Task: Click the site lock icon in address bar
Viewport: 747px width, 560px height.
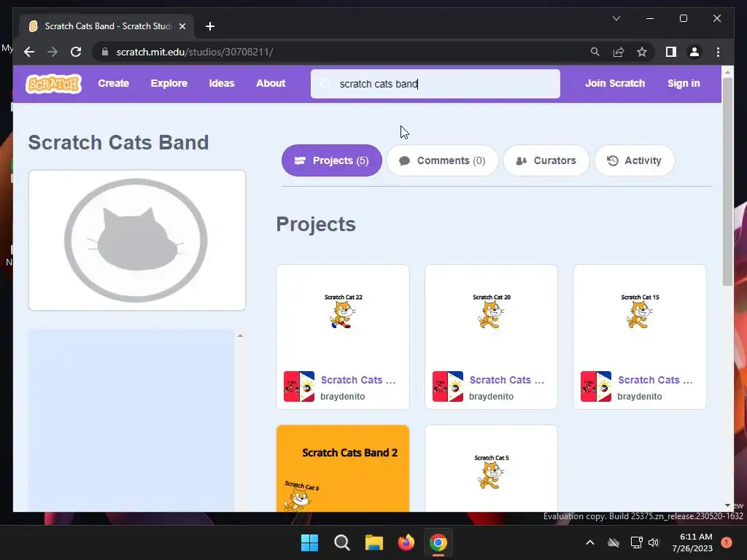Action: (105, 52)
